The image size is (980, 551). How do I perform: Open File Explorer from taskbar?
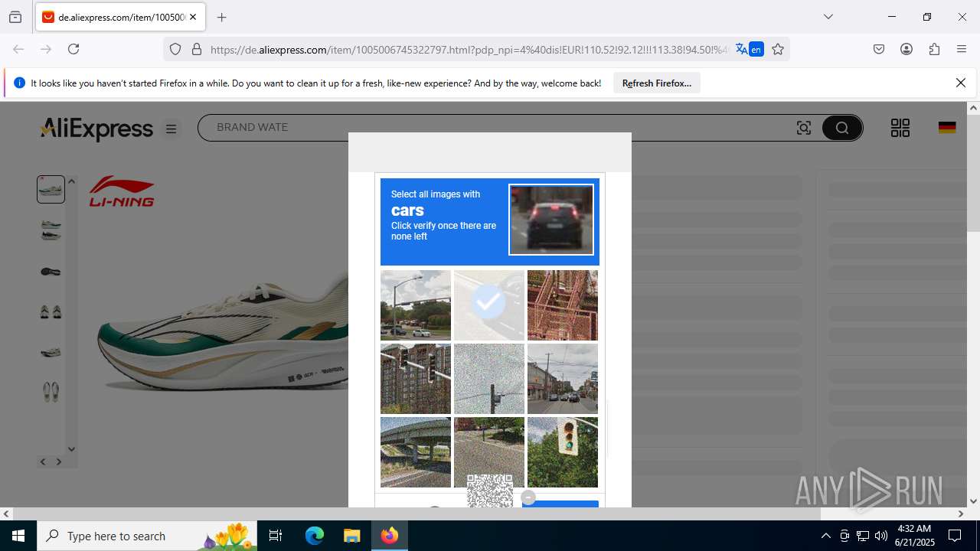coord(351,536)
